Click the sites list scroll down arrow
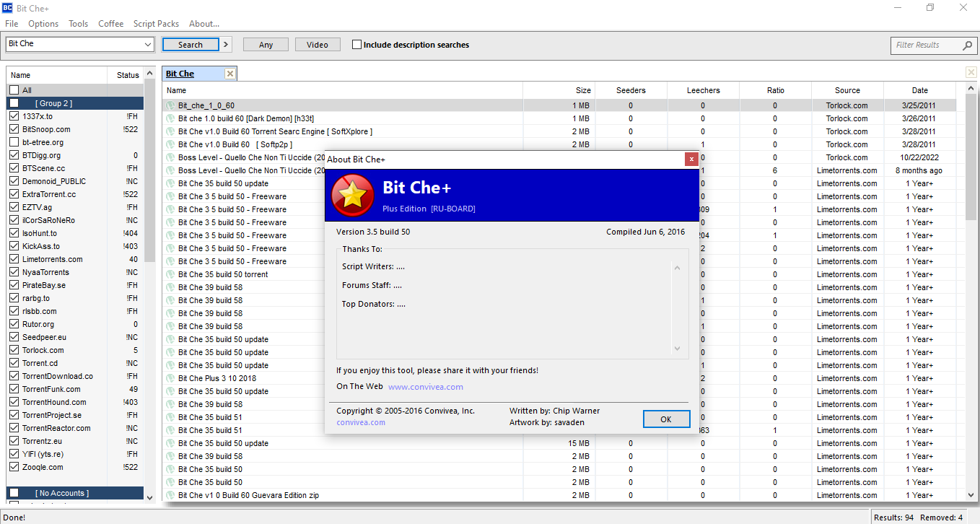This screenshot has height=524, width=980. (x=150, y=497)
